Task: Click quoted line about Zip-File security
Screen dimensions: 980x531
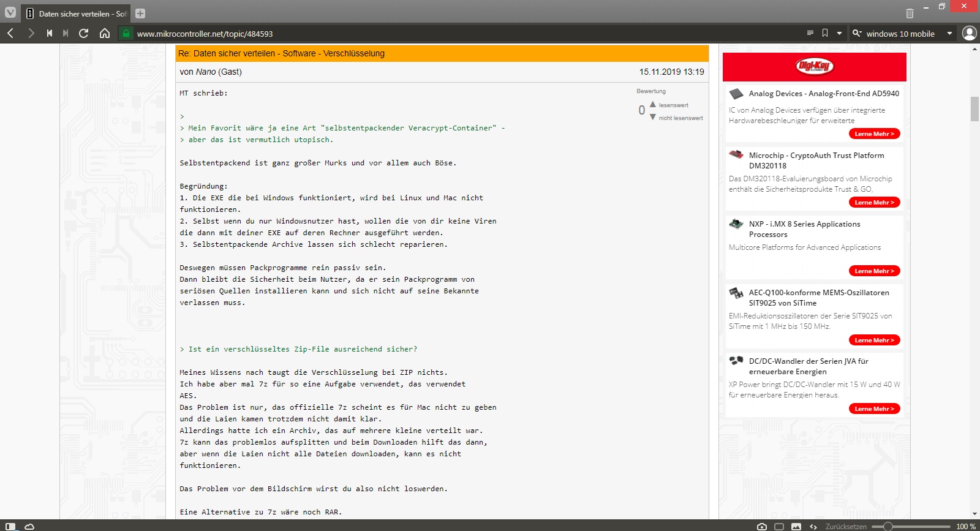Action: (298, 349)
